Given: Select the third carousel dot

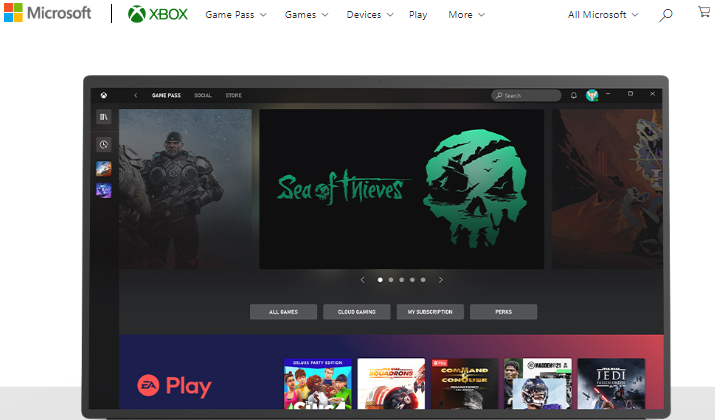Looking at the screenshot, I should coord(402,280).
